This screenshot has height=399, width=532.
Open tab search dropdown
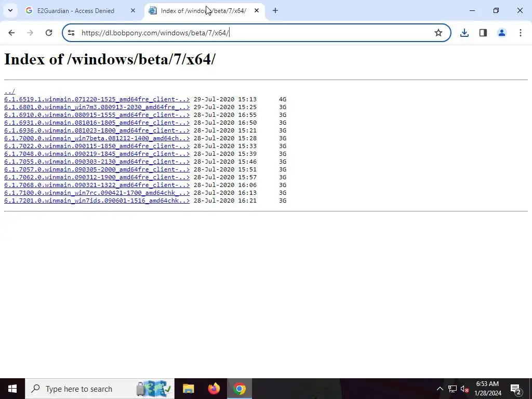tap(10, 10)
